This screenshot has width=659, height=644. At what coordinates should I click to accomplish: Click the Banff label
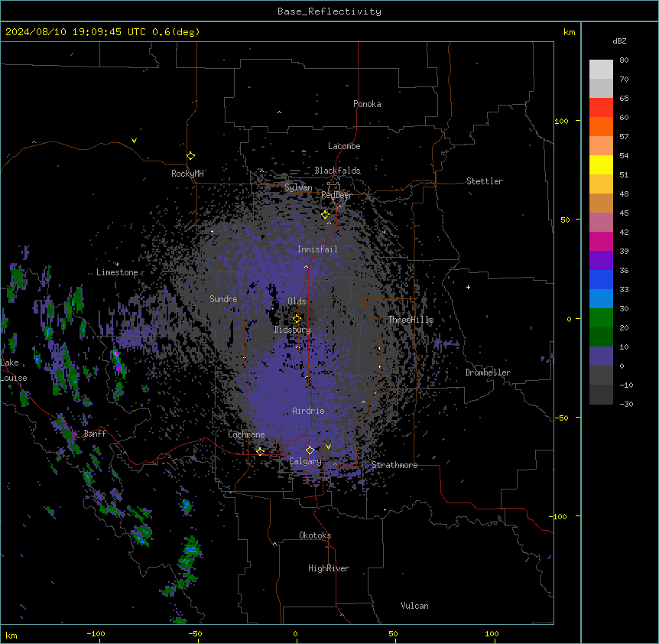[95, 434]
